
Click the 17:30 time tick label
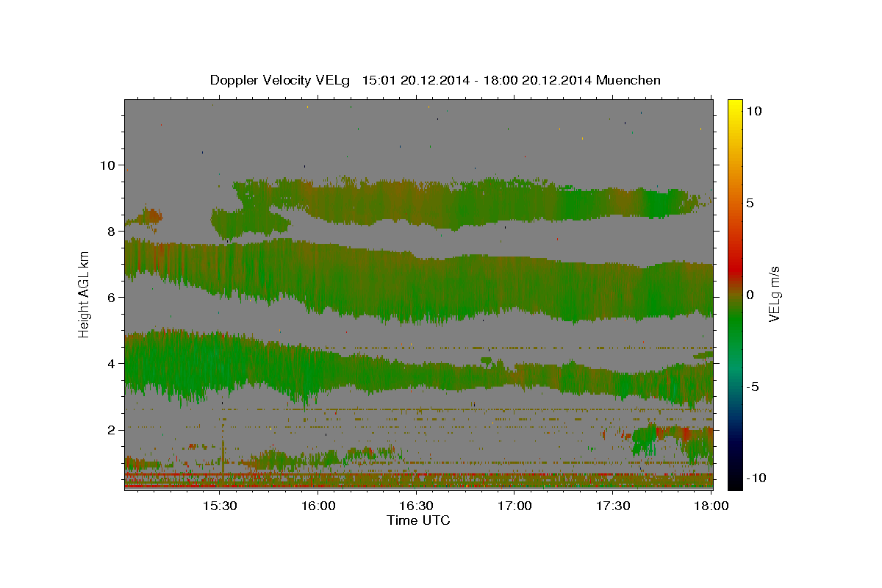click(613, 506)
